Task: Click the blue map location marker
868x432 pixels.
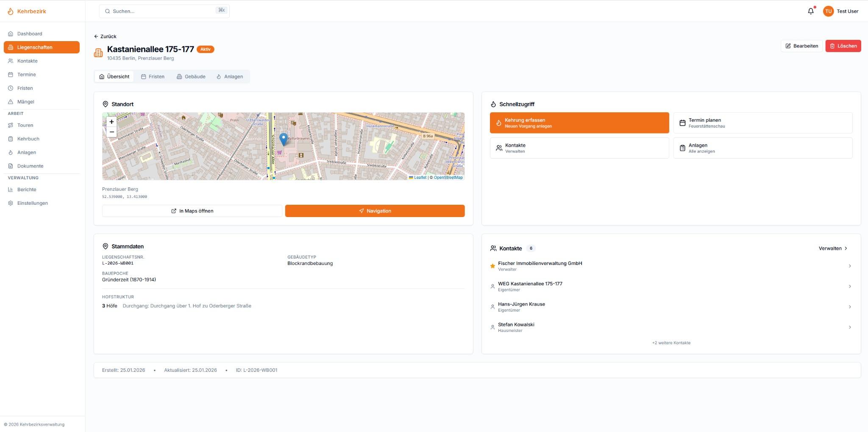Action: pos(284,139)
